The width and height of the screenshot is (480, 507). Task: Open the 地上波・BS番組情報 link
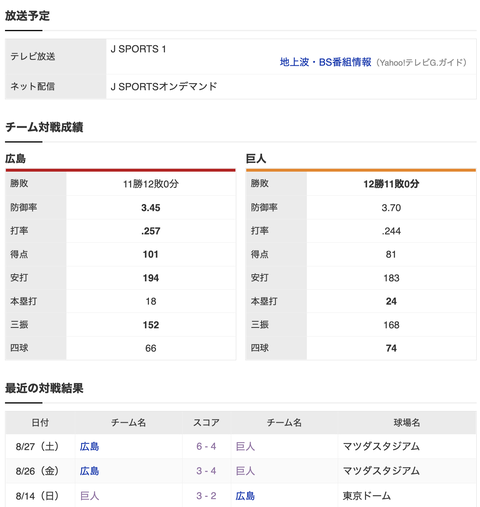coord(325,62)
